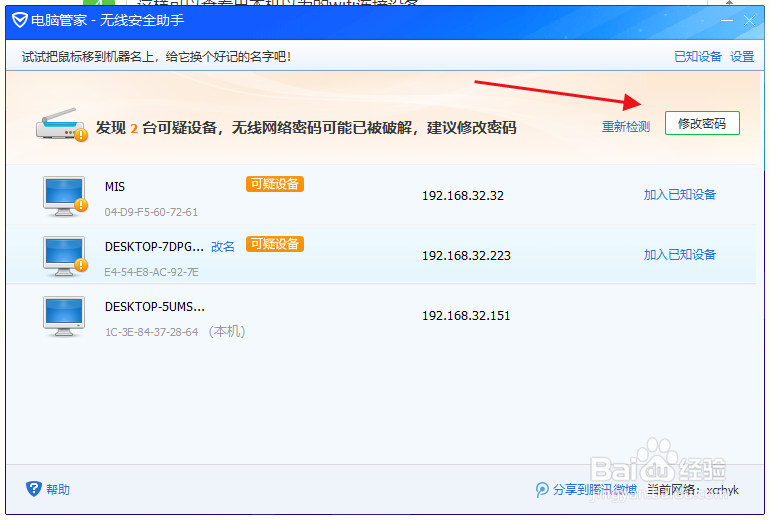Open the 帮助 link
This screenshot has height=520, width=770.
[58, 490]
